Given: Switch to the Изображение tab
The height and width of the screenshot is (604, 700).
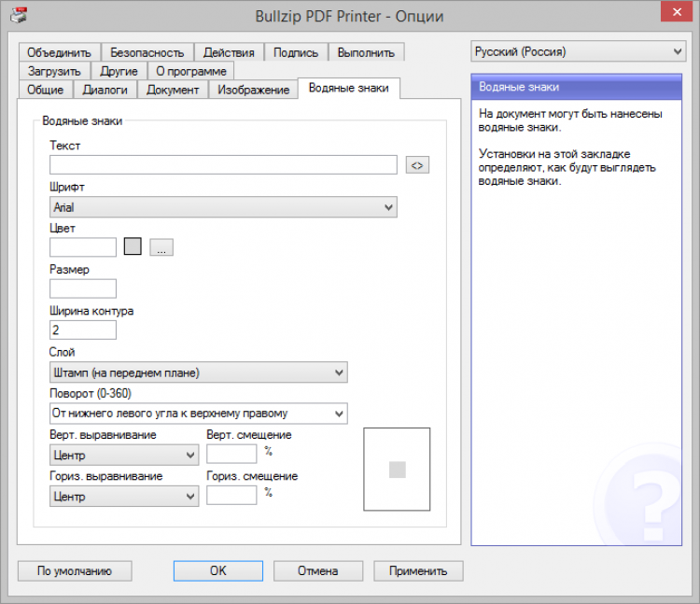Looking at the screenshot, I should [x=254, y=90].
